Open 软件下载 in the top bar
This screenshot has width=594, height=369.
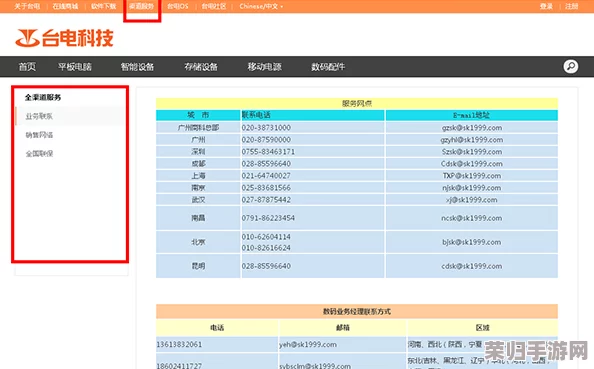(x=103, y=6)
